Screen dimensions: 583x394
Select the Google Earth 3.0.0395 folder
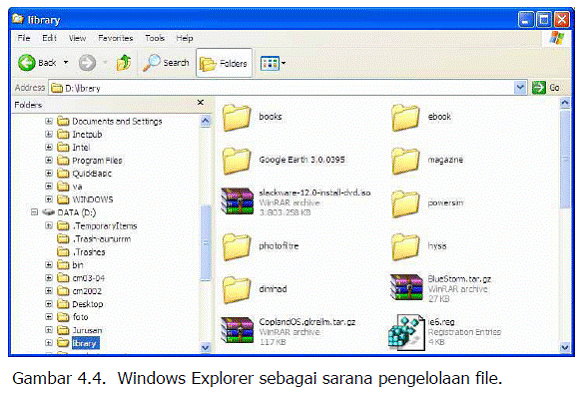point(236,160)
